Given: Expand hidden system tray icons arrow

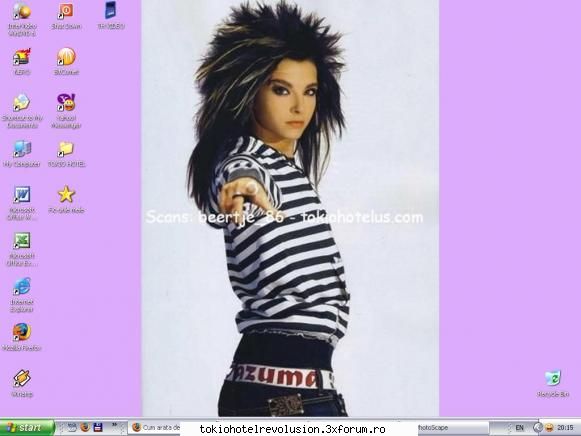Looking at the screenshot, I should [x=537, y=428].
